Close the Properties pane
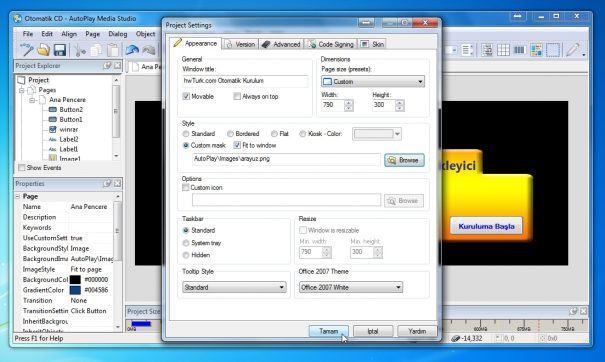The image size is (605, 362). click(117, 184)
